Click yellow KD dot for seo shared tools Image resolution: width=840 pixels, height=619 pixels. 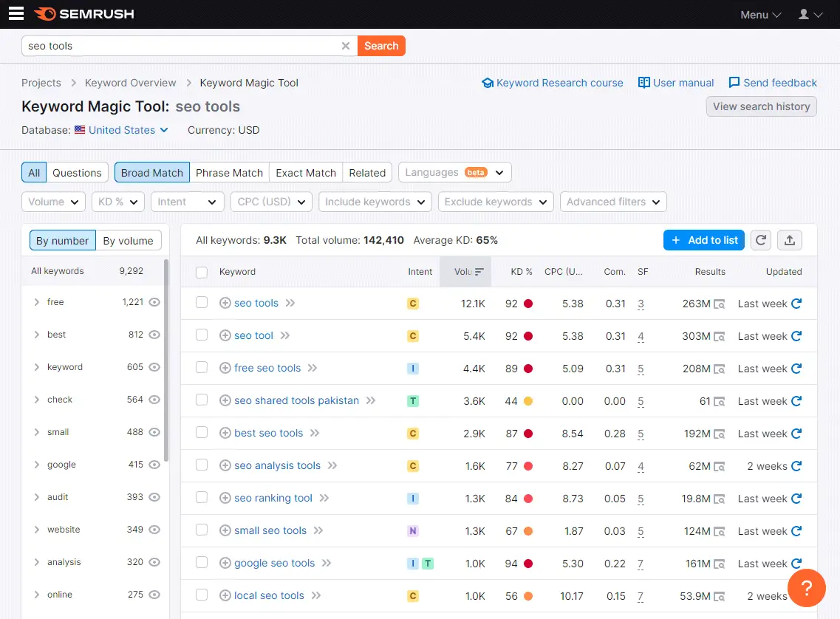[x=528, y=401]
